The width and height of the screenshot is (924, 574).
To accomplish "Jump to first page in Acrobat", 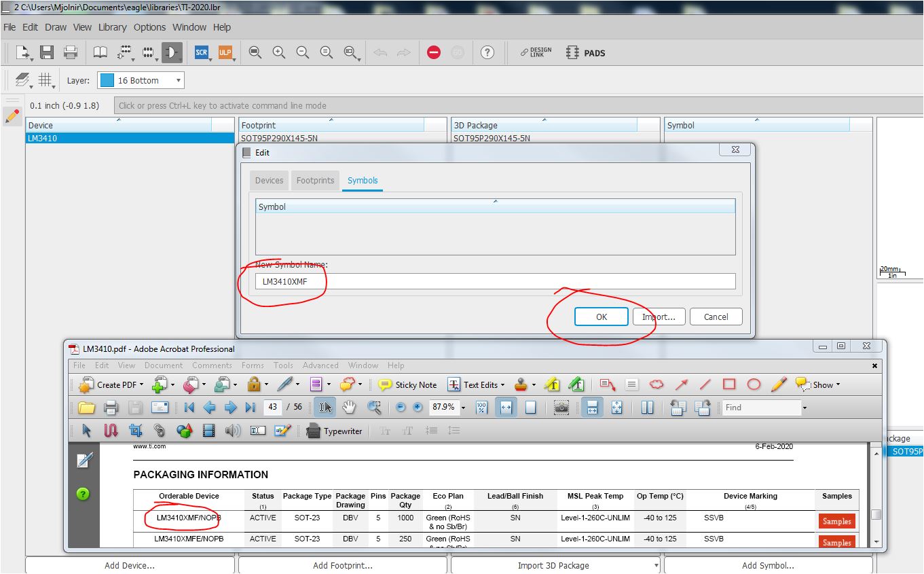I will tap(189, 408).
